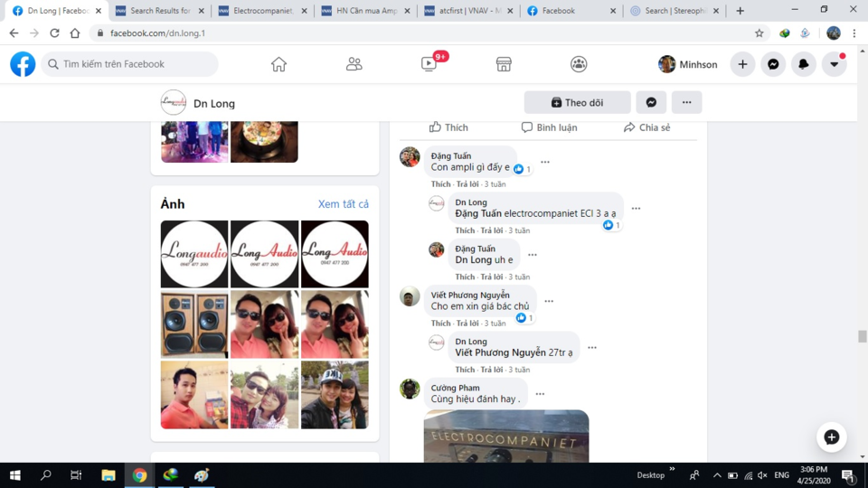Click the Tìm kiếm trên Facebook search field
Viewport: 868px width, 488px height.
click(129, 64)
